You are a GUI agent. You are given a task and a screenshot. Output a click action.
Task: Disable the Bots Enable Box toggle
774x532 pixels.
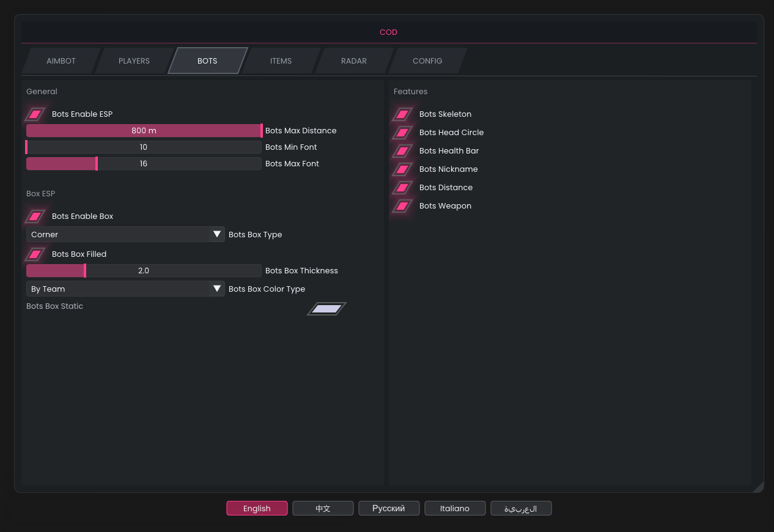click(35, 216)
